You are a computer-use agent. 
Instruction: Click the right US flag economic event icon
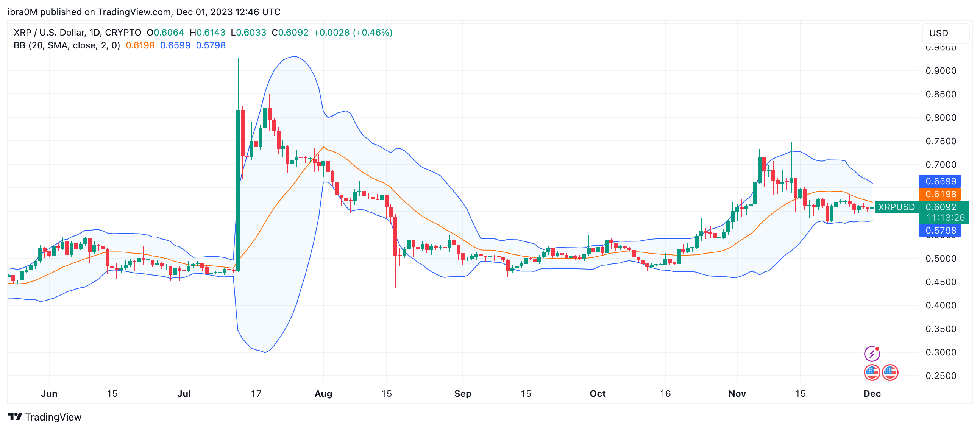(890, 372)
